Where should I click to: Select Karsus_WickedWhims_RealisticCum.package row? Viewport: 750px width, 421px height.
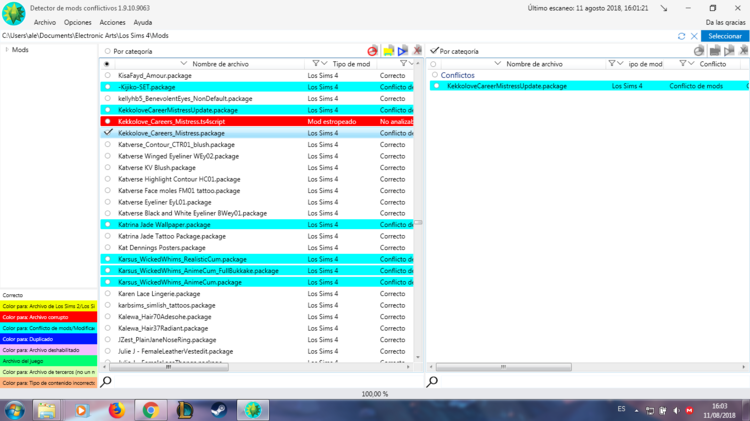click(257, 259)
